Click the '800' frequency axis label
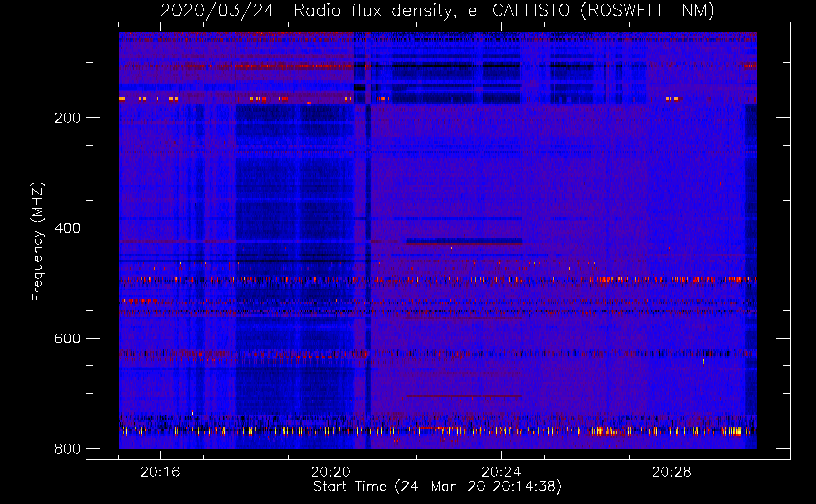The image size is (816, 504). (68, 449)
